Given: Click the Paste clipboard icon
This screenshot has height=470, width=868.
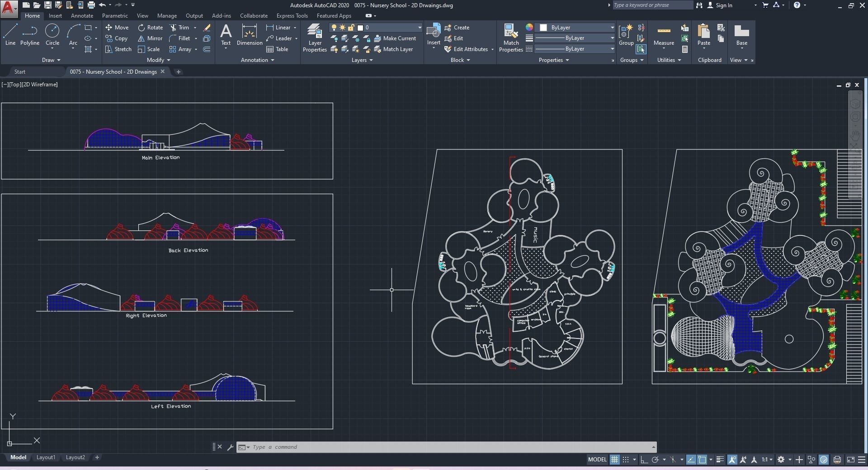Looking at the screenshot, I should click(x=704, y=35).
